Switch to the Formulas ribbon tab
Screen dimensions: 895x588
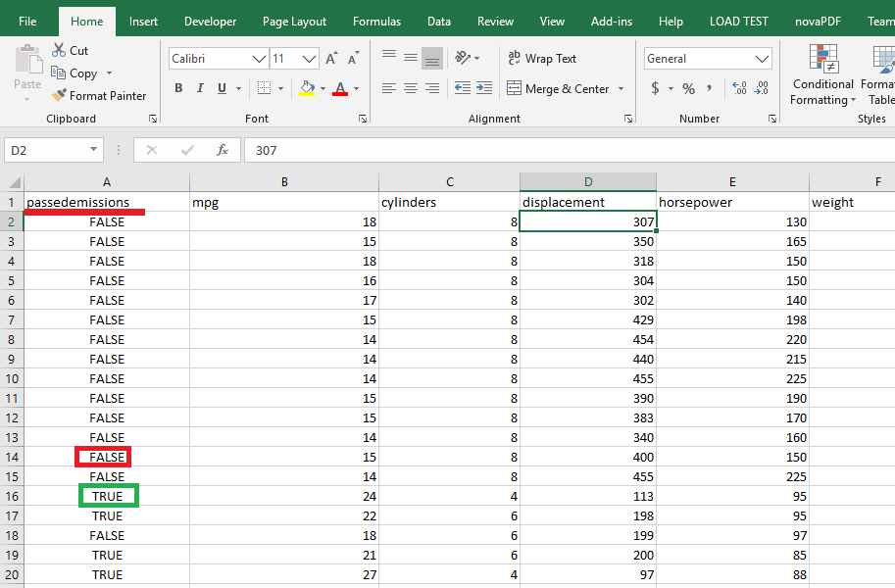[x=376, y=22]
